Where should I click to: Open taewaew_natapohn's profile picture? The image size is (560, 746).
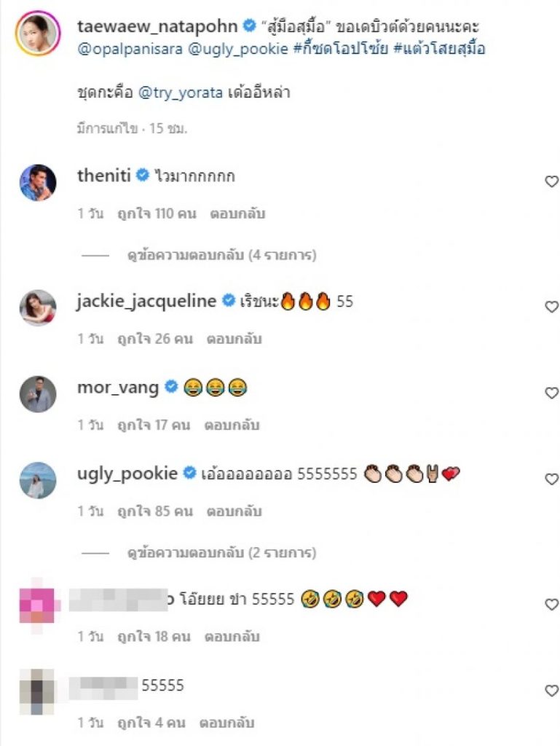[x=38, y=34]
